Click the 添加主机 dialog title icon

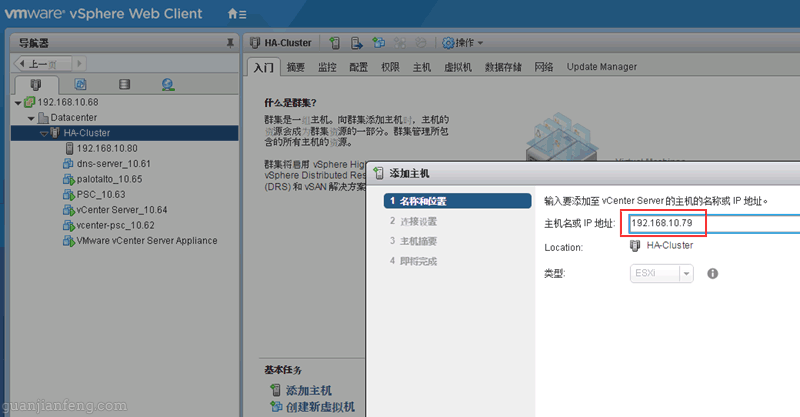379,174
